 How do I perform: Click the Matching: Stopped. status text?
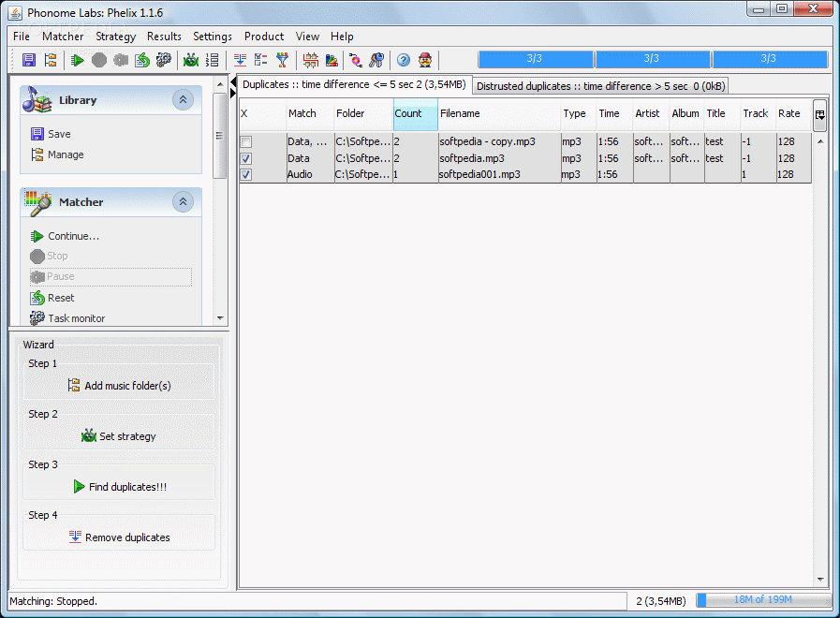click(x=53, y=601)
